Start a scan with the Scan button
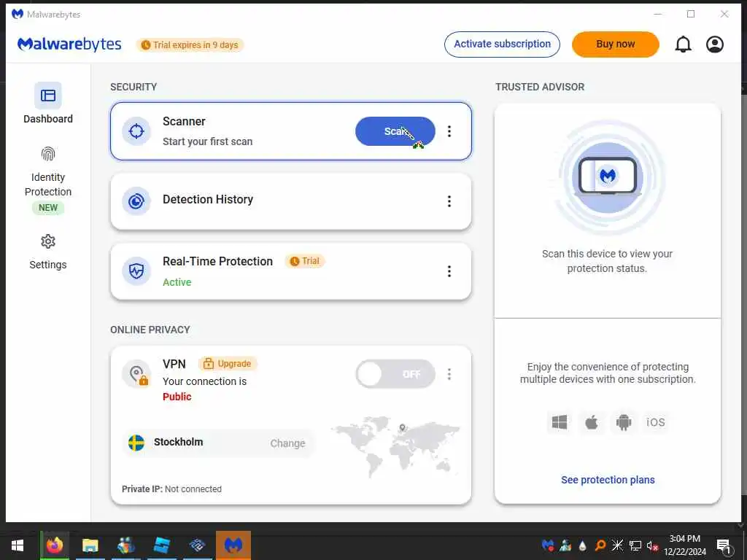747x560 pixels. (395, 131)
